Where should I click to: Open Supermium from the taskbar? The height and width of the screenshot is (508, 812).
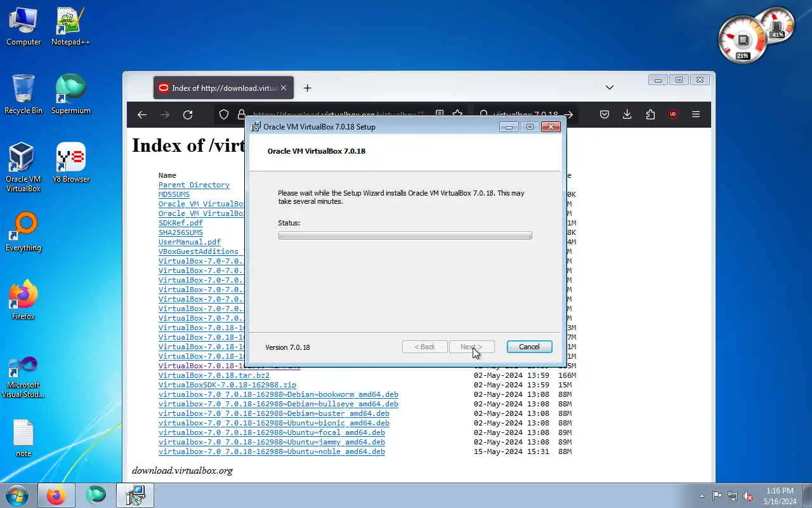coord(96,495)
